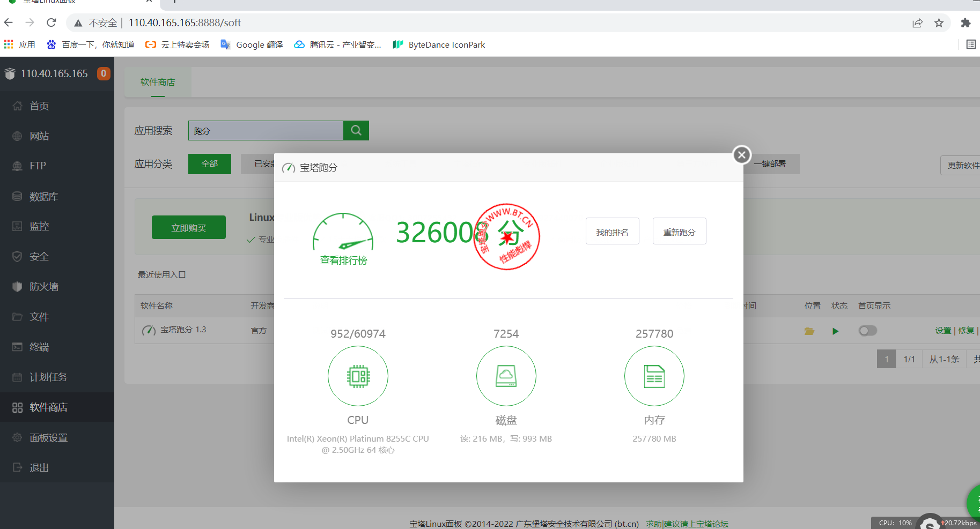Click the CPU chip icon

point(358,376)
